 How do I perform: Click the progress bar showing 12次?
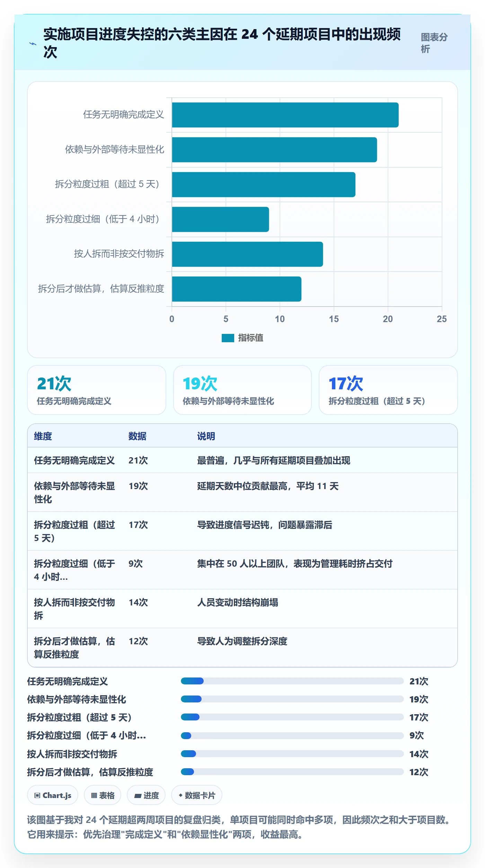(x=292, y=772)
